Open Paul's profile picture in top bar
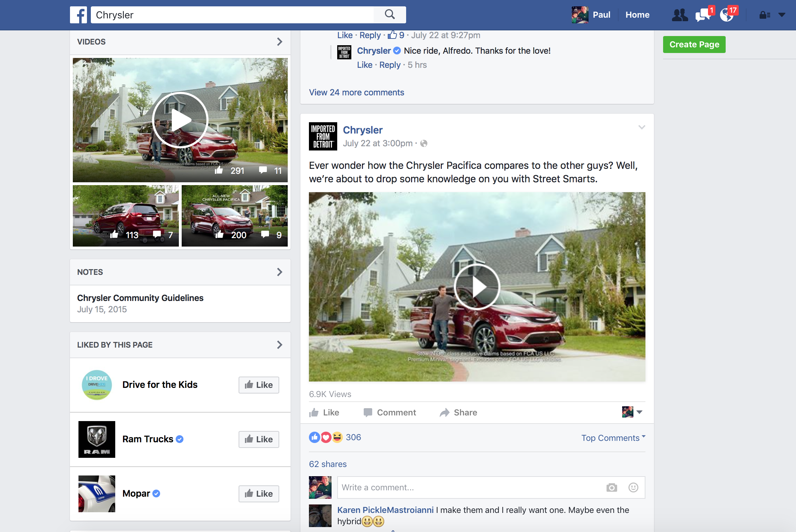796x532 pixels. click(x=580, y=15)
